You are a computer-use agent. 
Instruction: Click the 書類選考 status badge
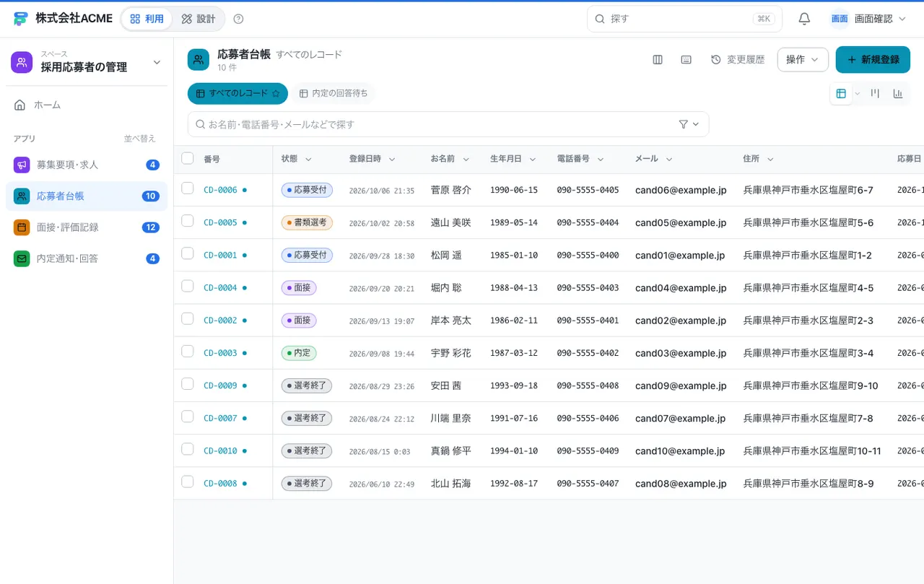point(307,222)
